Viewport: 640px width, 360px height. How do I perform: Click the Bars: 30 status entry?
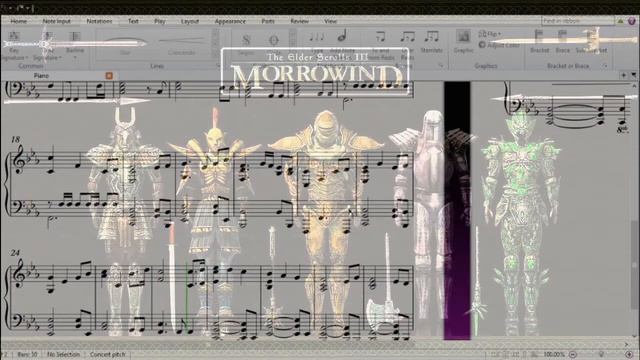coord(27,354)
